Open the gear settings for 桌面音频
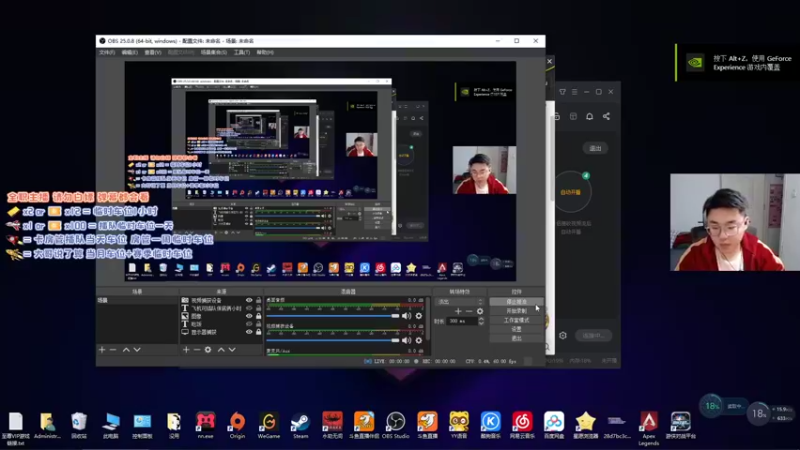The height and width of the screenshot is (450, 800). coord(419,316)
